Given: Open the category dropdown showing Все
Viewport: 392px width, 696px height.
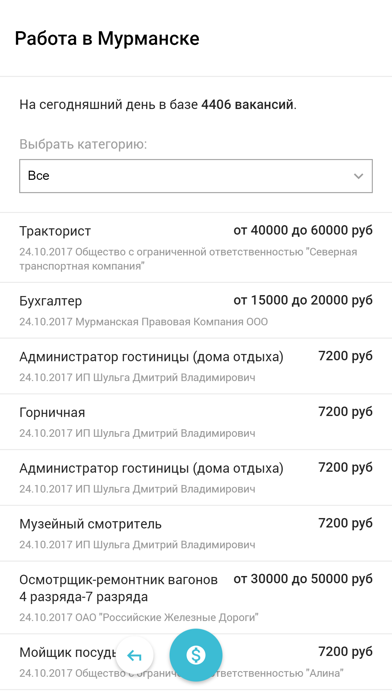Looking at the screenshot, I should tap(196, 176).
